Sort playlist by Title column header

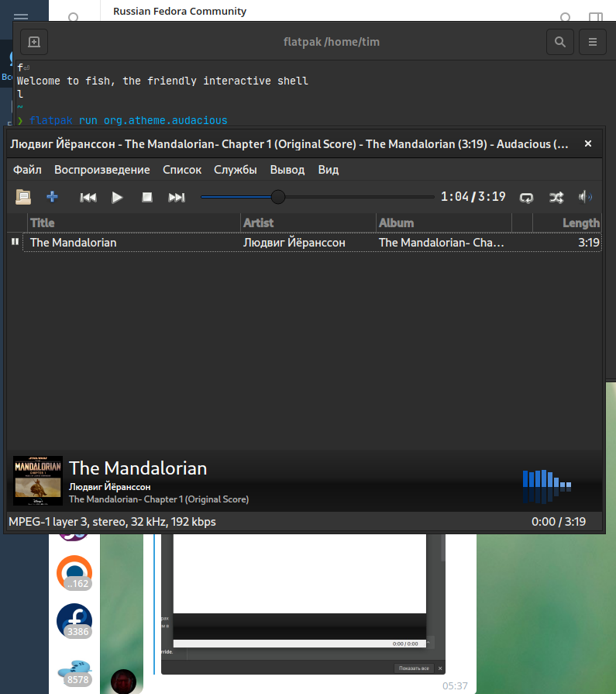(134, 223)
